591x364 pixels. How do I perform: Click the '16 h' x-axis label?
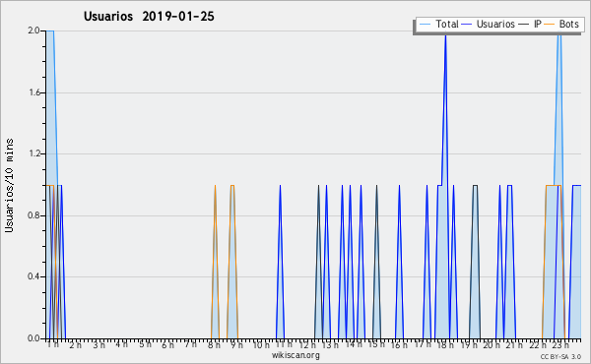coord(400,344)
